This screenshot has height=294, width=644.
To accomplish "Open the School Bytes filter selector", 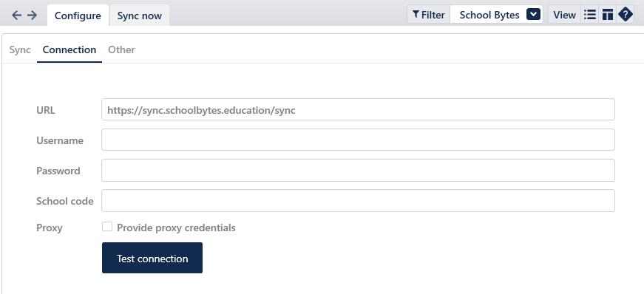I will pyautogui.click(x=497, y=14).
